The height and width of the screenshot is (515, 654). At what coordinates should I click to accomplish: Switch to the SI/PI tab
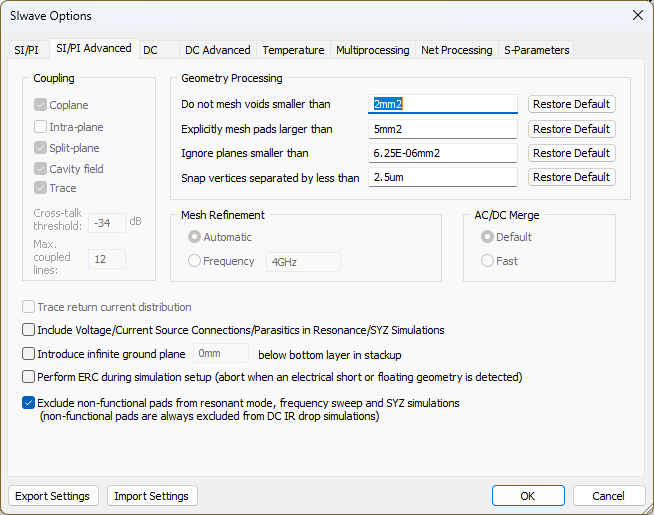[26, 50]
